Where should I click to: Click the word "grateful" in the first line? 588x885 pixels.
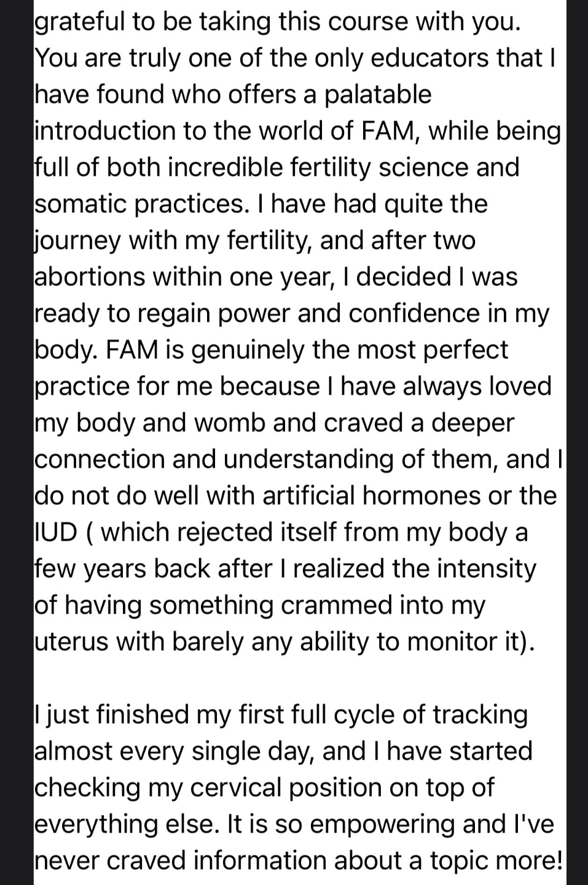(x=73, y=22)
